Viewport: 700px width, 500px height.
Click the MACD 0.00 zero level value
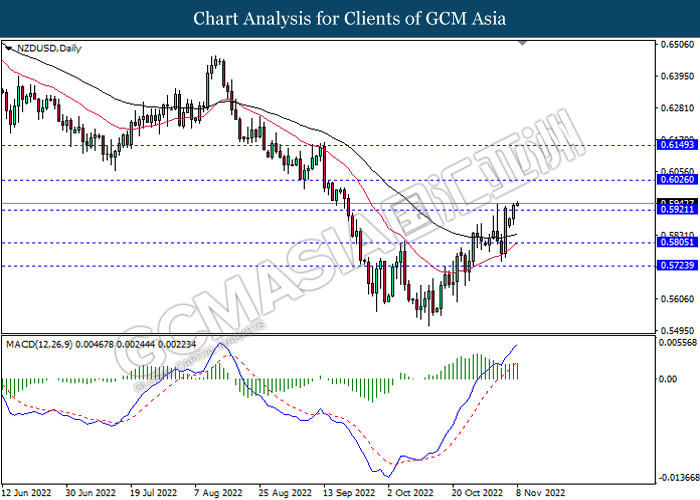[x=668, y=379]
